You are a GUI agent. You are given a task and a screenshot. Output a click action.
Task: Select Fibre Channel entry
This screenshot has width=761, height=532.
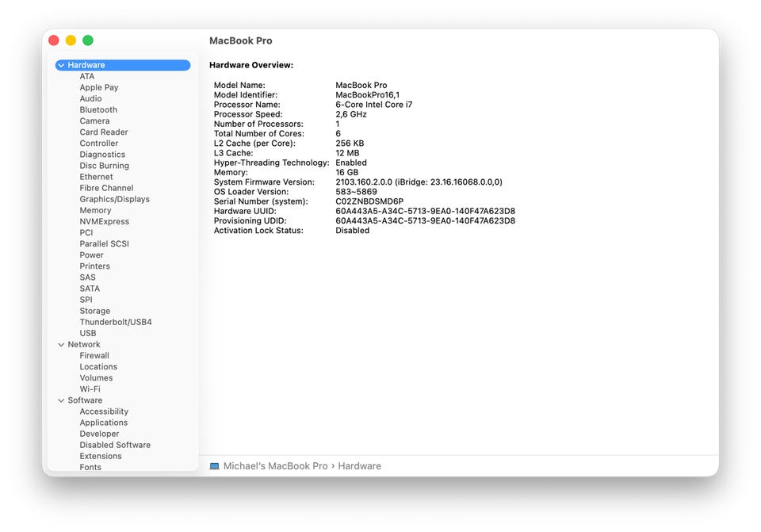(106, 188)
